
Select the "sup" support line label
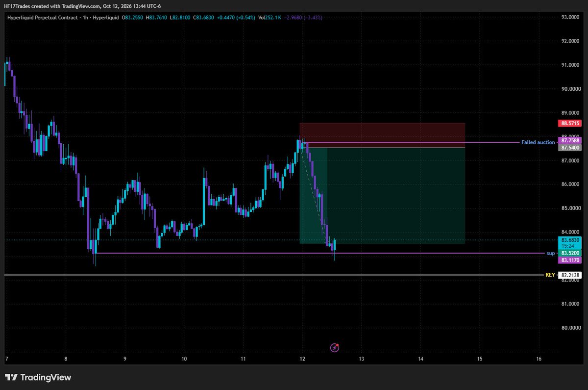pos(550,253)
